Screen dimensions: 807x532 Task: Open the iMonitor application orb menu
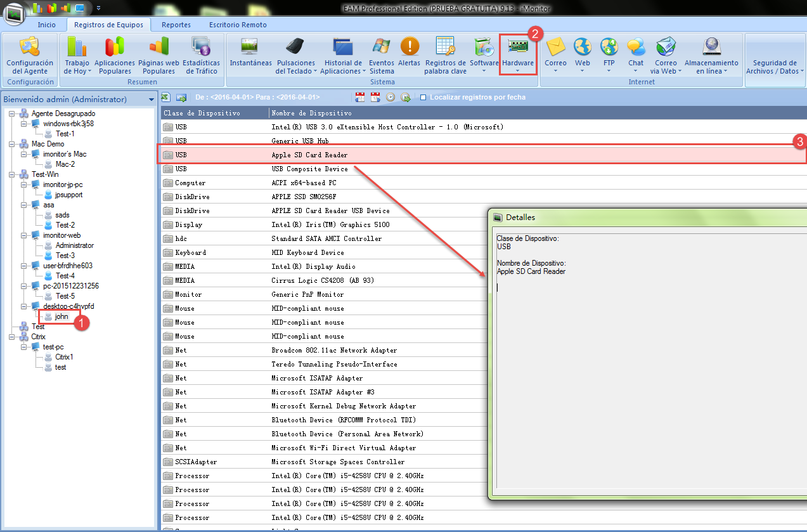(x=14, y=13)
